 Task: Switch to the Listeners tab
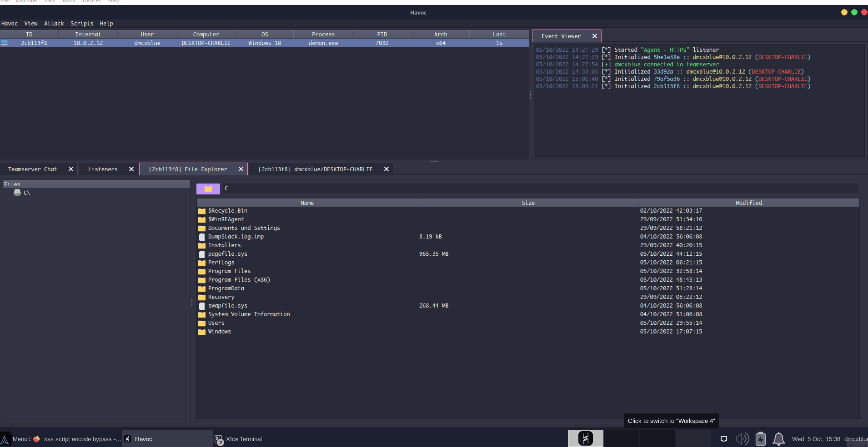[104, 169]
